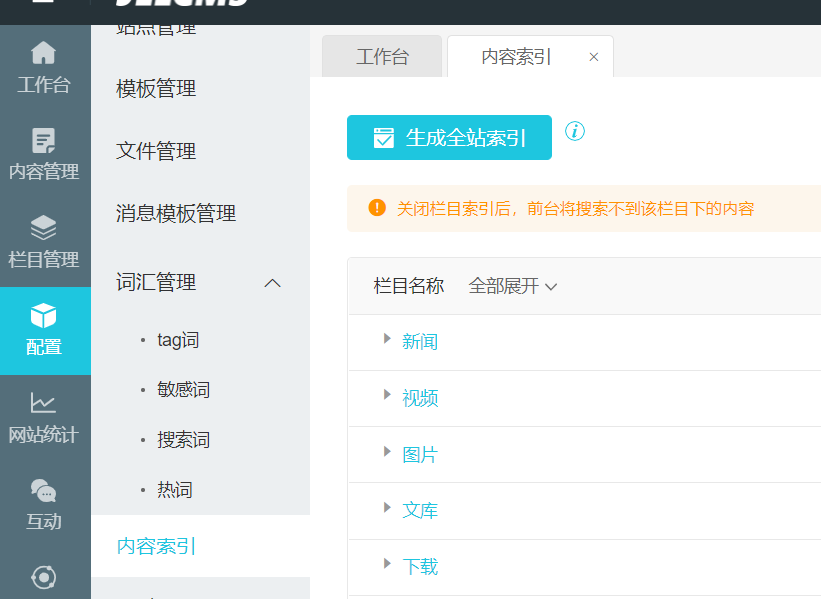The height and width of the screenshot is (599, 821).
Task: Select the 栏目管理 layers icon
Action: (x=44, y=228)
